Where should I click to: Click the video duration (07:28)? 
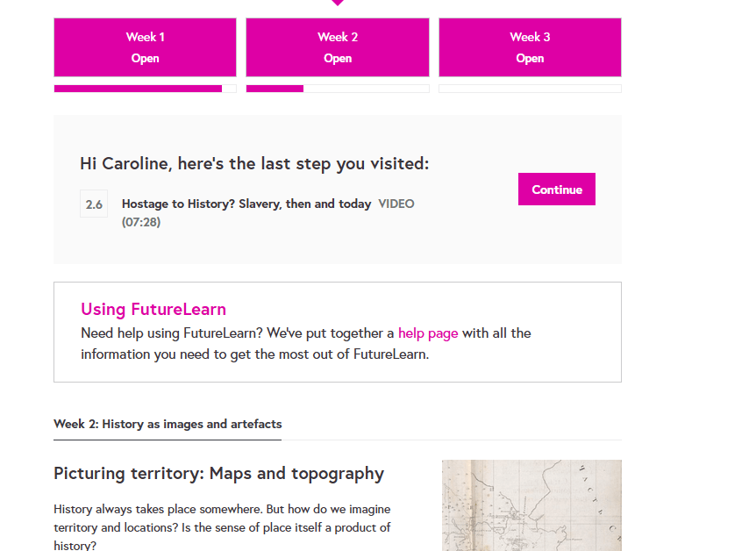tap(141, 222)
